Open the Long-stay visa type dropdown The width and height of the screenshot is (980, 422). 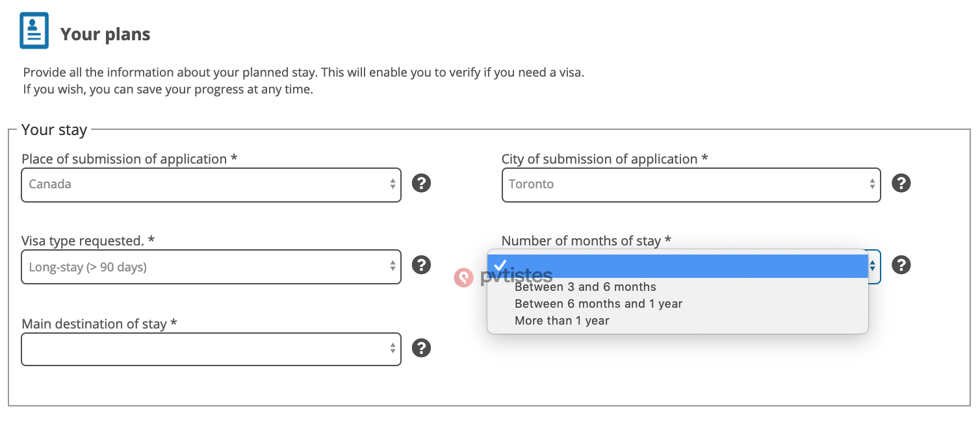211,267
